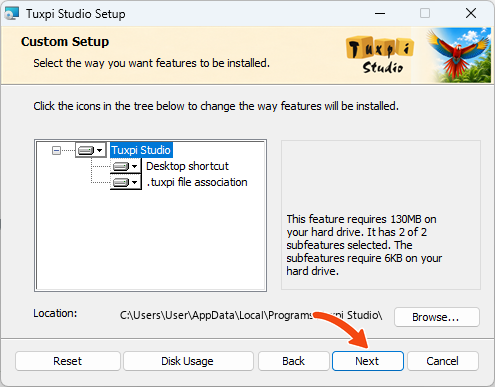Reset the feature selections
This screenshot has width=495, height=387.
[x=67, y=361]
